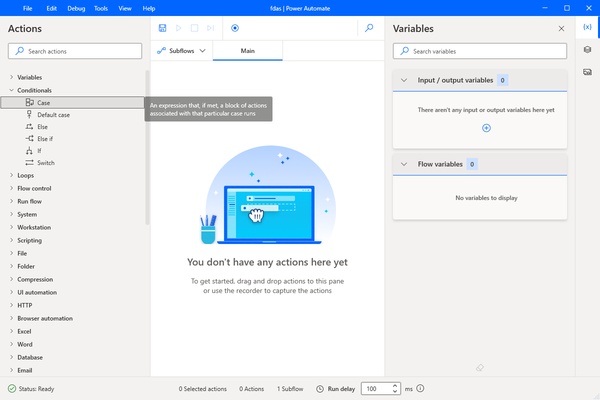Screen dimensions: 600x400
Task: Decrease Run delay with down arrow
Action: 395,392
